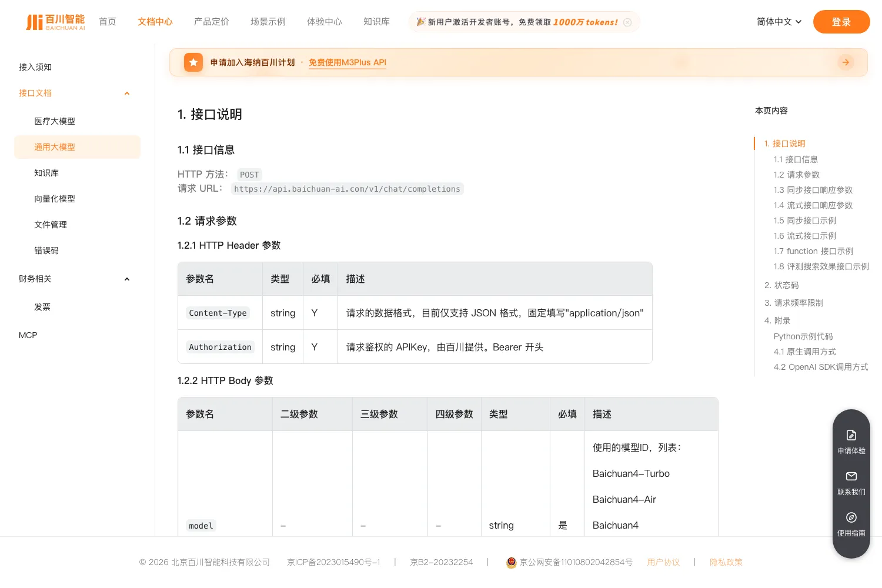
Task: Jump to 4.1 原生调用方式
Action: 805,352
